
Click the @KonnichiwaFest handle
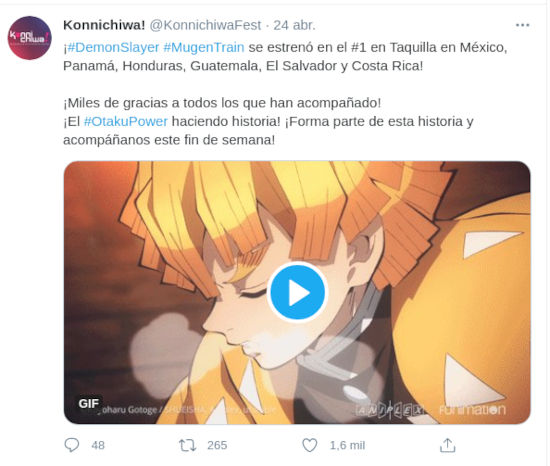[x=206, y=25]
